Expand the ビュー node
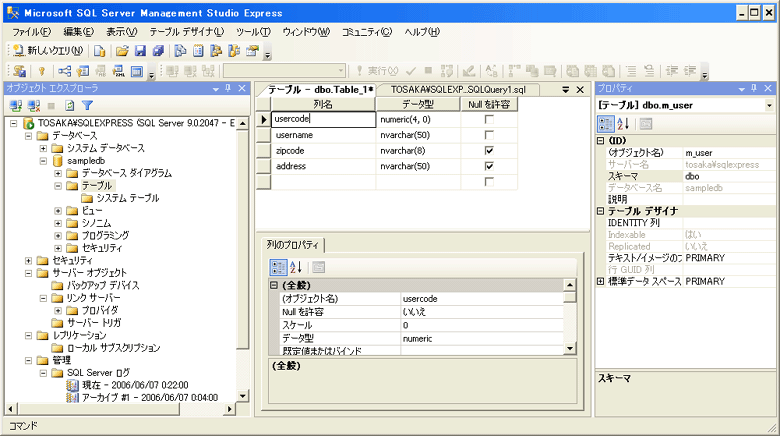The image size is (780, 436). click(x=58, y=211)
